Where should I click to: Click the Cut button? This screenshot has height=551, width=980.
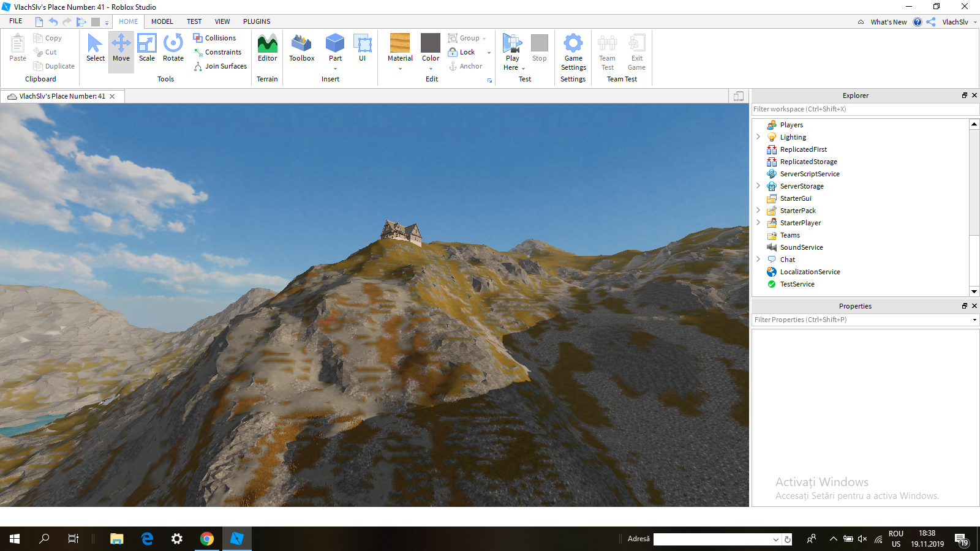coord(45,52)
